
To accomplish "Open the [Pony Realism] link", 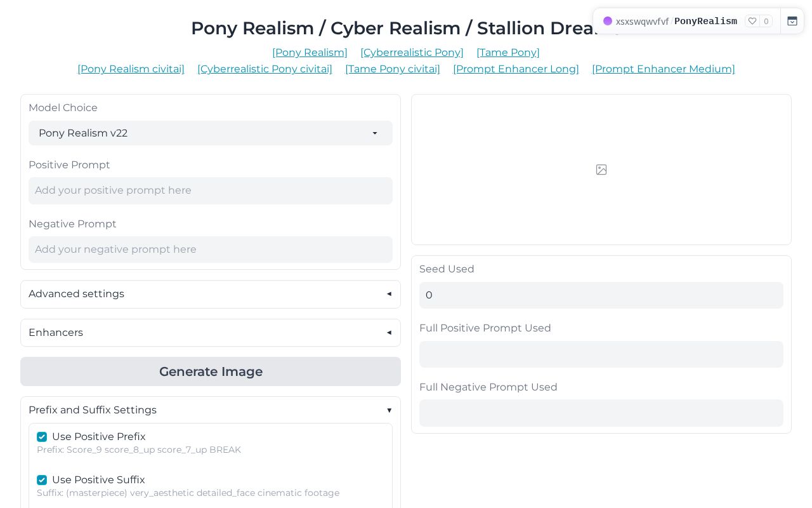I will click(x=310, y=53).
